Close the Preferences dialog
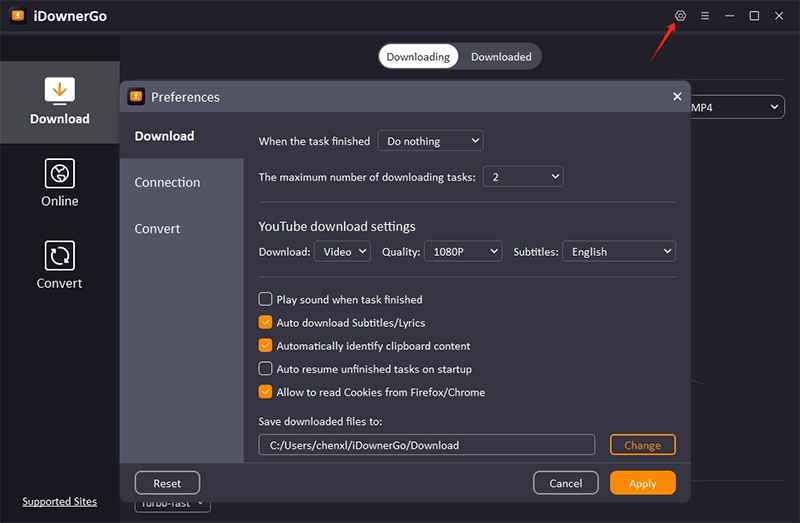Screen dimensions: 800x523 (x=677, y=97)
